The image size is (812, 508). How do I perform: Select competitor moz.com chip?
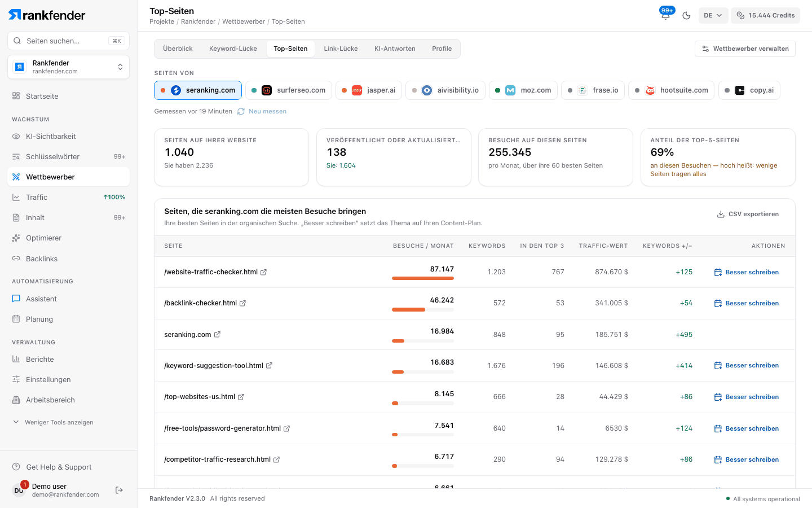click(523, 90)
